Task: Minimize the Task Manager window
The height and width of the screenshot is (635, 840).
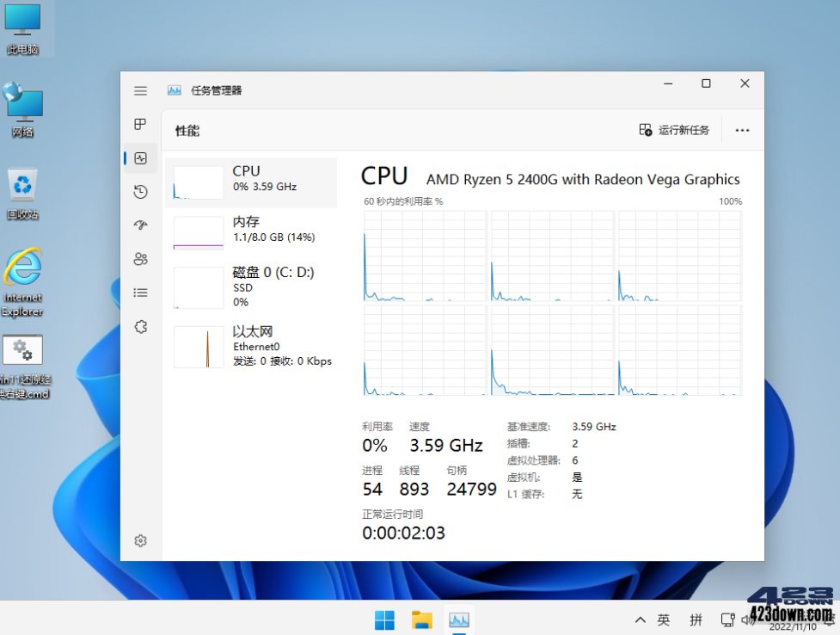Action: pos(668,83)
